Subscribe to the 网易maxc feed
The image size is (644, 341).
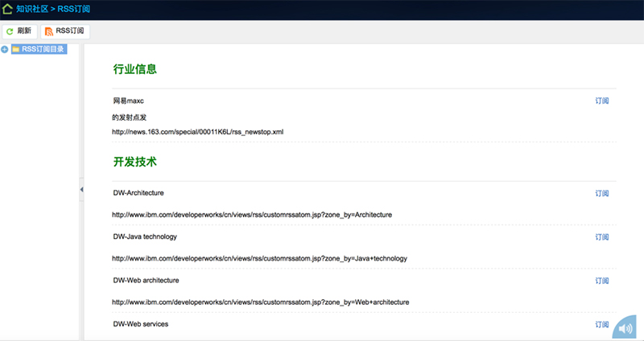601,101
